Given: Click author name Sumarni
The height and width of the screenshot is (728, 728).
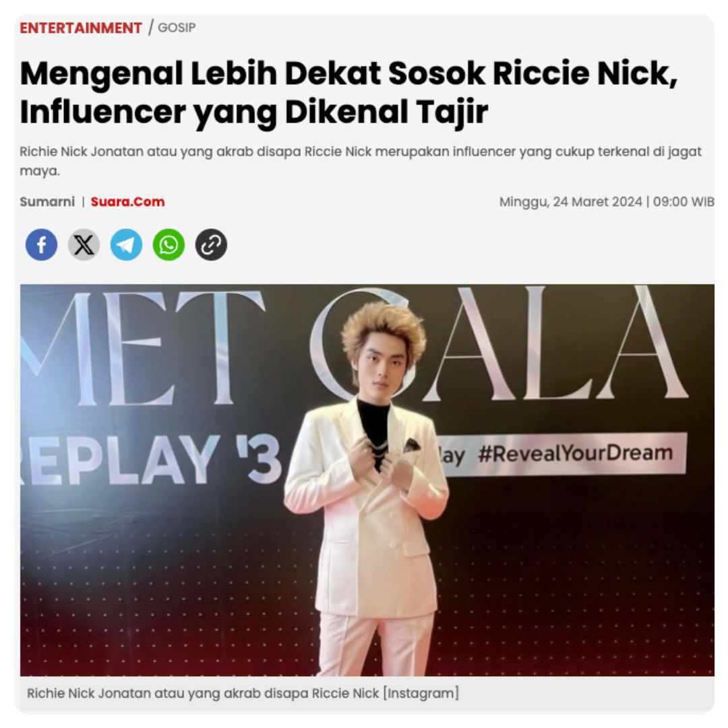Looking at the screenshot, I should pyautogui.click(x=47, y=202).
